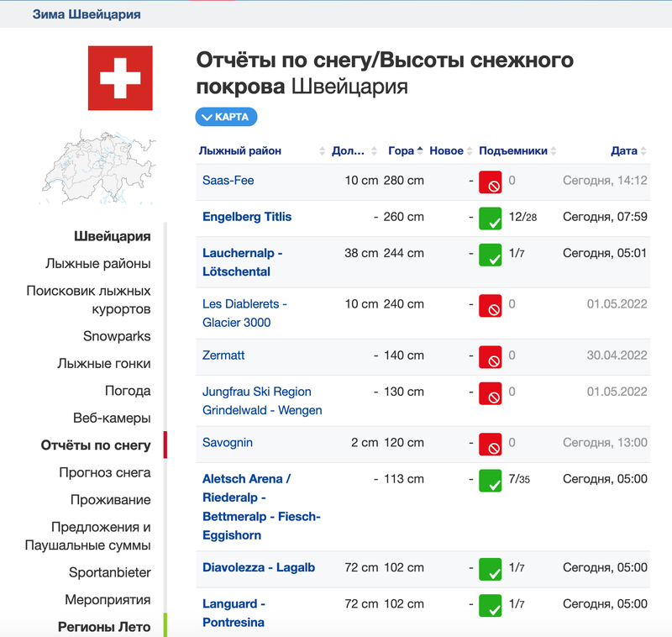The height and width of the screenshot is (637, 672).
Task: Open the Switzerland map thumbnail
Action: [99, 167]
